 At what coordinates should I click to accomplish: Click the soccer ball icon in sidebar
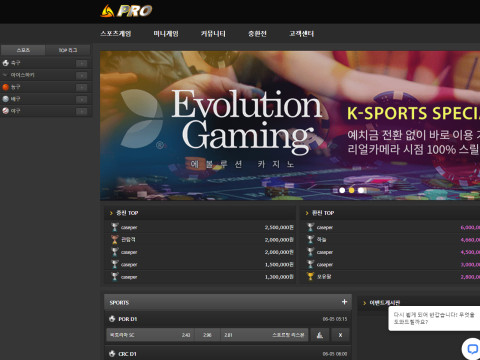pos(5,63)
